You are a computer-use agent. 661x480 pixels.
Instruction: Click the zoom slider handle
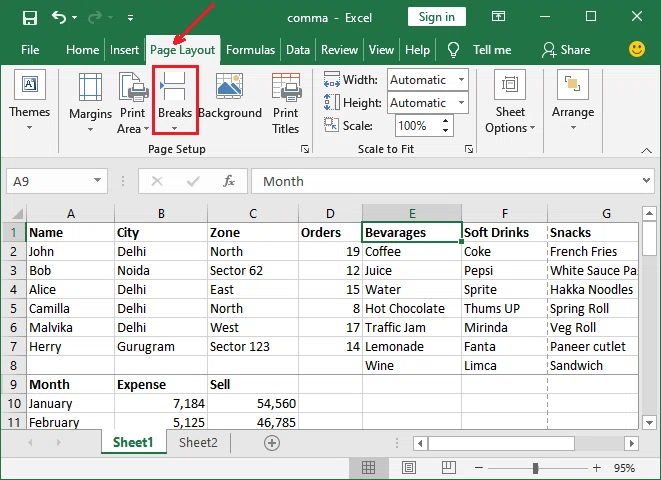tap(535, 468)
